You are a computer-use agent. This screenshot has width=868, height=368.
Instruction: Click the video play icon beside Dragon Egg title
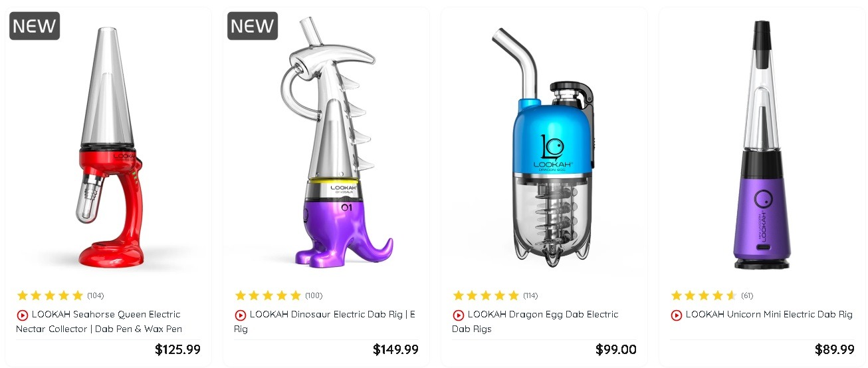tap(459, 315)
